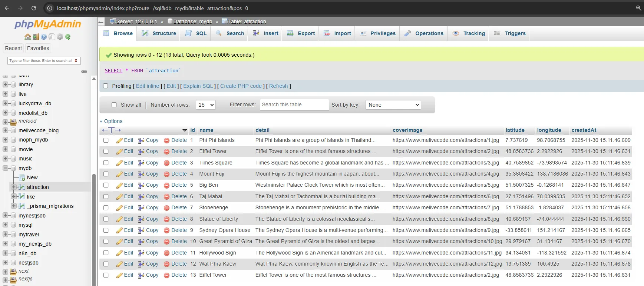Click the green reload navigation icon
The height and width of the screenshot is (286, 644).
(x=68, y=37)
